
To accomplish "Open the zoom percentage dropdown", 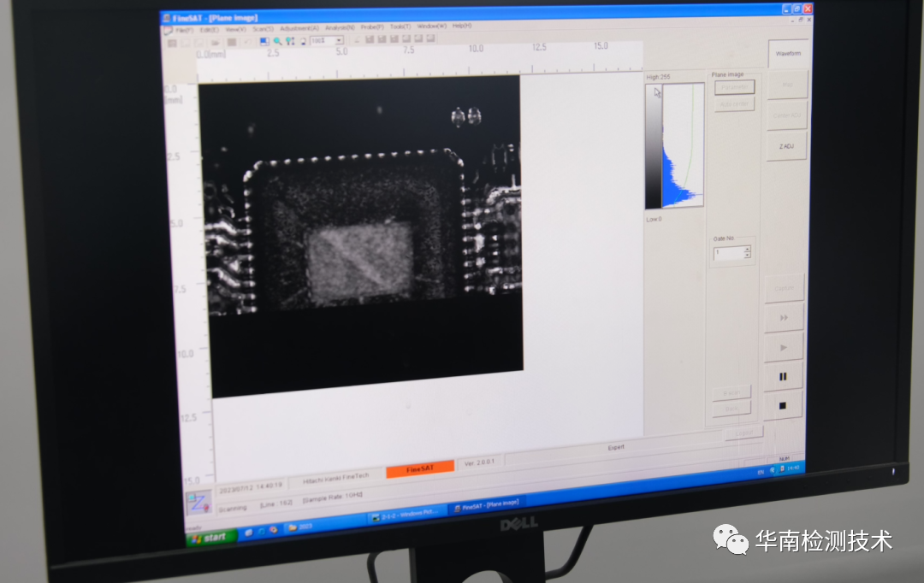I will [x=339, y=40].
